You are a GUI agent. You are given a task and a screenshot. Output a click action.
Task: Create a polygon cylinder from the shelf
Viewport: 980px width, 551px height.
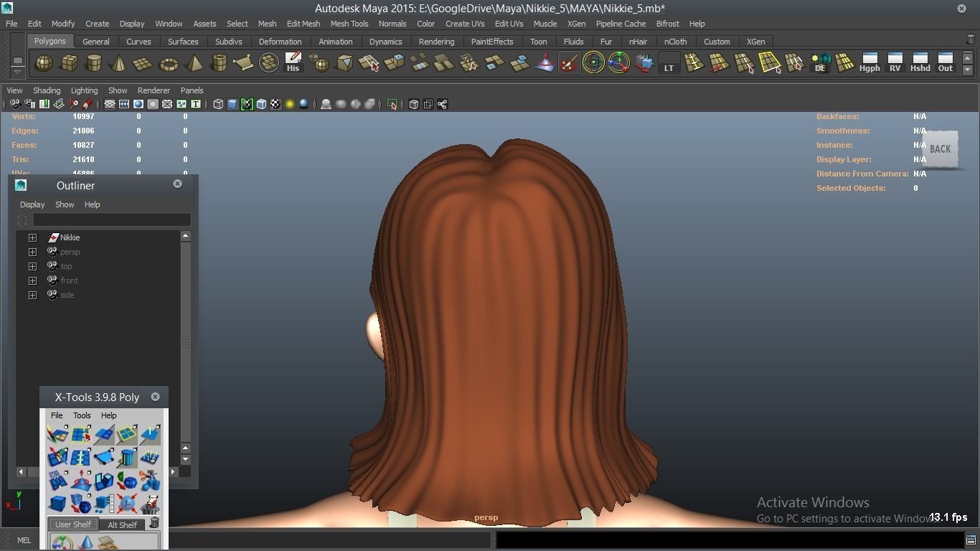(x=93, y=64)
